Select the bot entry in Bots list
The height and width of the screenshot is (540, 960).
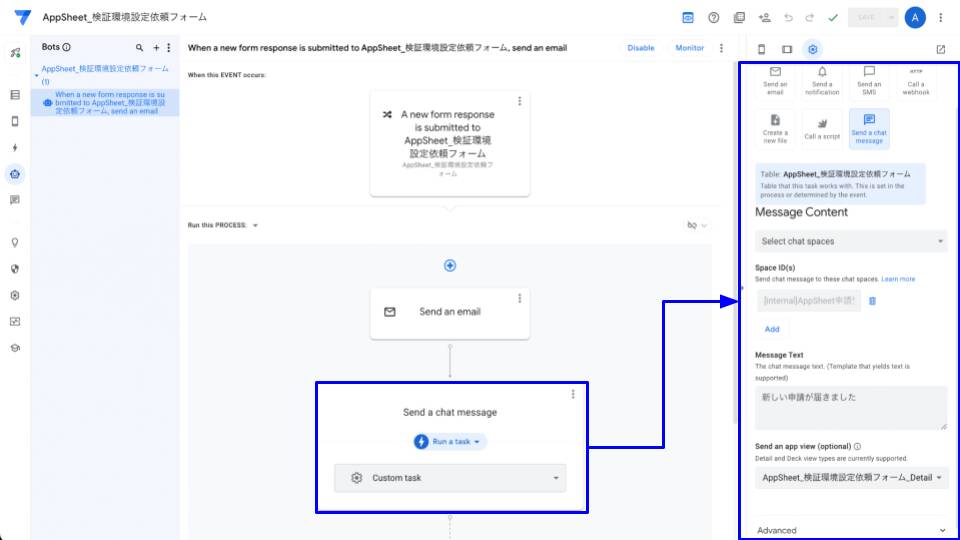105,103
